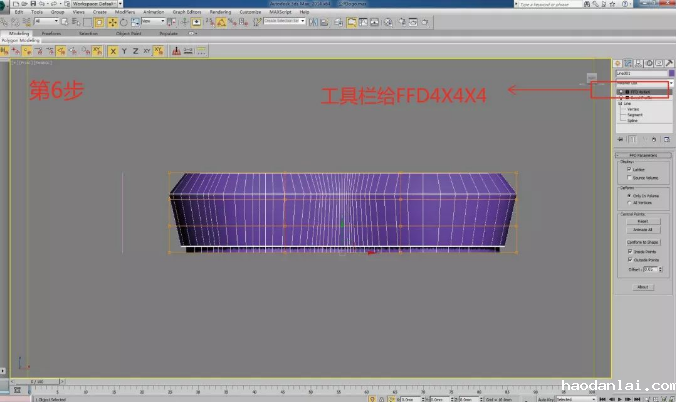
Task: Open the key filter Selected dropdown
Action: tap(576, 399)
